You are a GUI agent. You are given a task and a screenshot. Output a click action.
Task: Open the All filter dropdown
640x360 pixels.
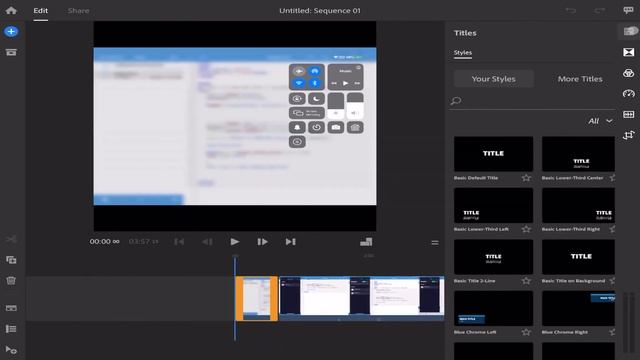pyautogui.click(x=600, y=121)
